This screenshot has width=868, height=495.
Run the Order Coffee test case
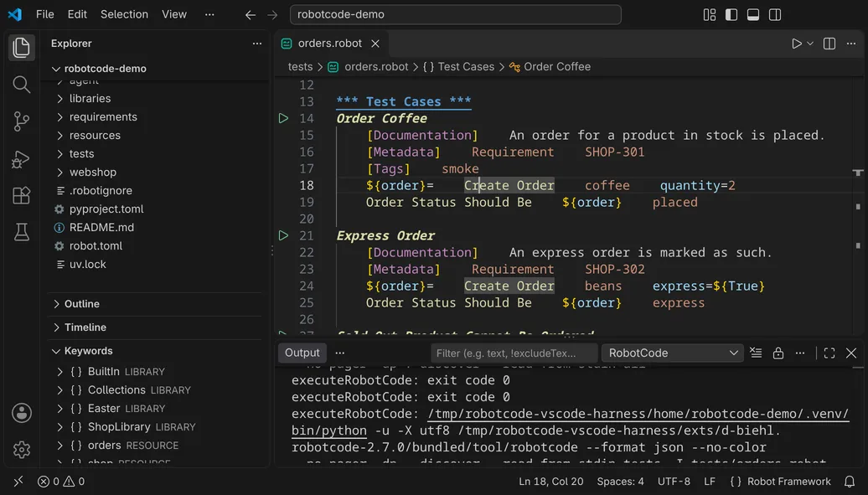point(283,118)
